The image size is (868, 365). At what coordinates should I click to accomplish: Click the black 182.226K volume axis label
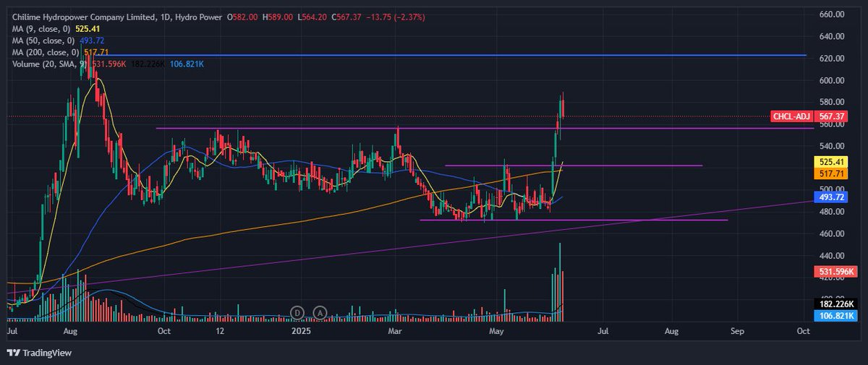[835, 304]
